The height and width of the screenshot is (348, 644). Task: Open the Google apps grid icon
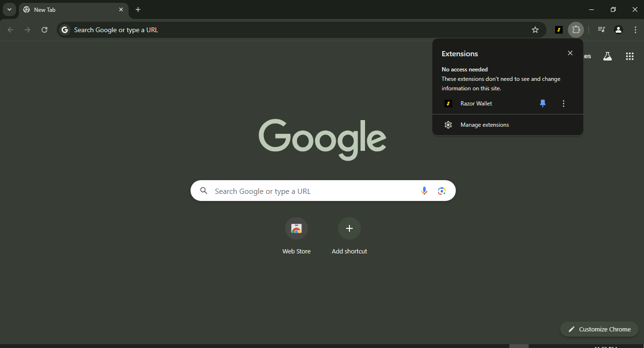pos(629,56)
